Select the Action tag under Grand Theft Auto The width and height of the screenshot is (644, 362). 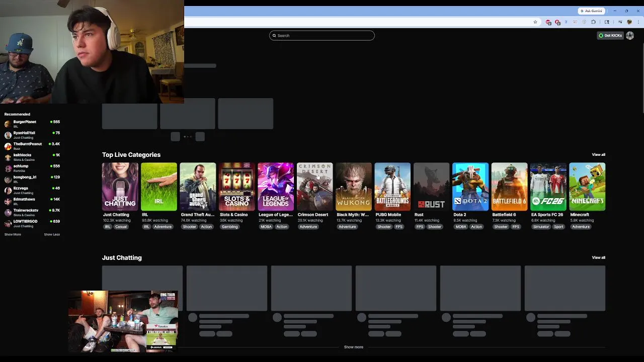206,227
